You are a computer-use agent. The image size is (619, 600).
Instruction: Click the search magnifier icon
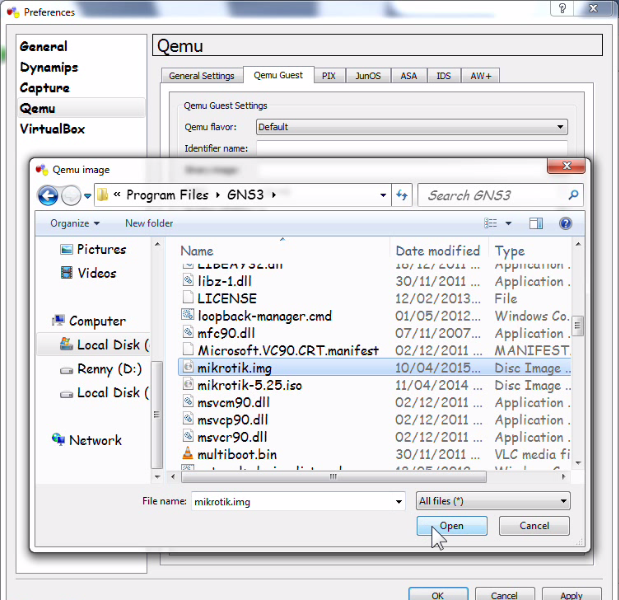tap(573, 195)
